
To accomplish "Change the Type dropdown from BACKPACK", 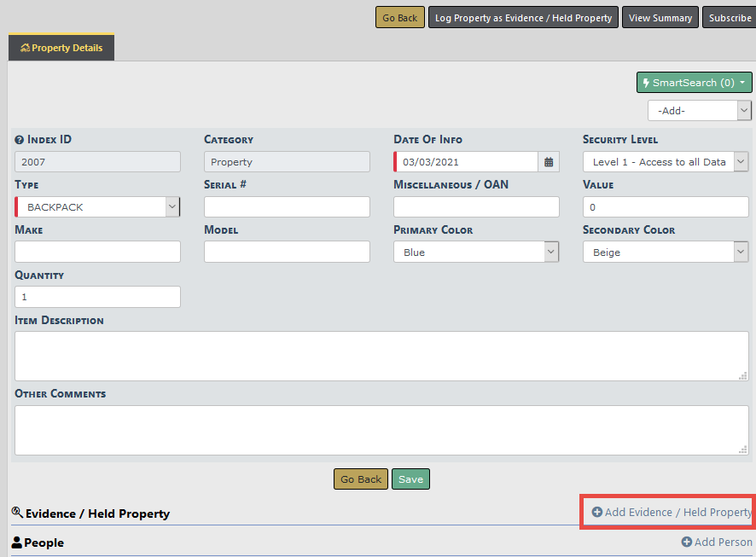I will [97, 207].
